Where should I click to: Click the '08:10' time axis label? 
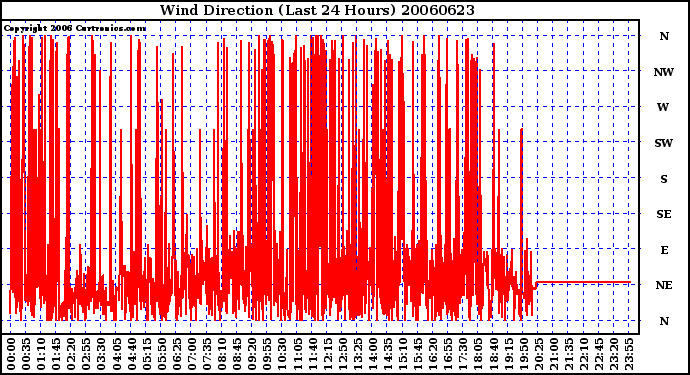[222, 354]
